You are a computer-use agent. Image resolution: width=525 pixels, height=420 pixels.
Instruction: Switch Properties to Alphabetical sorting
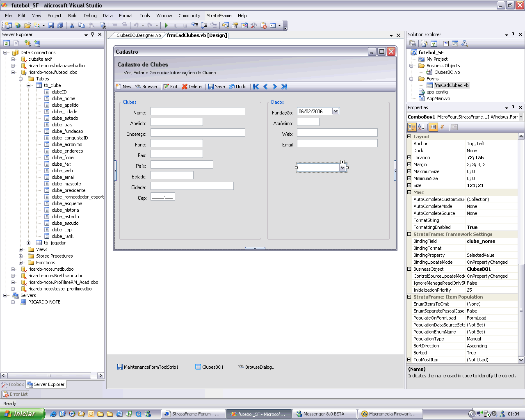(421, 127)
